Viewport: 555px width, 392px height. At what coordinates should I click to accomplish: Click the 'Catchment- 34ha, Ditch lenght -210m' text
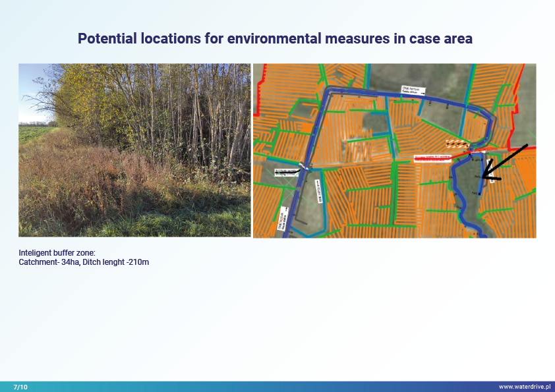point(84,262)
